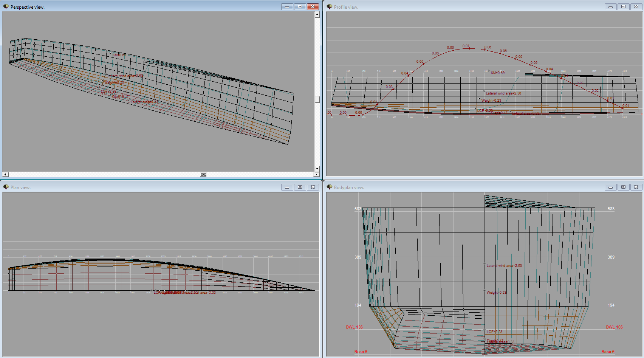This screenshot has height=358, width=644.
Task: Click the Perspective view horizontal scroll thumb
Action: (203, 175)
